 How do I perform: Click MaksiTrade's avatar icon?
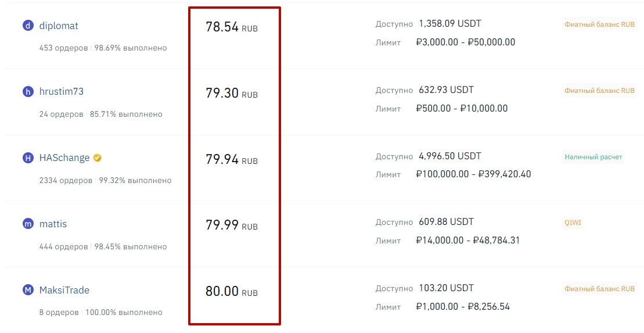[x=28, y=290]
